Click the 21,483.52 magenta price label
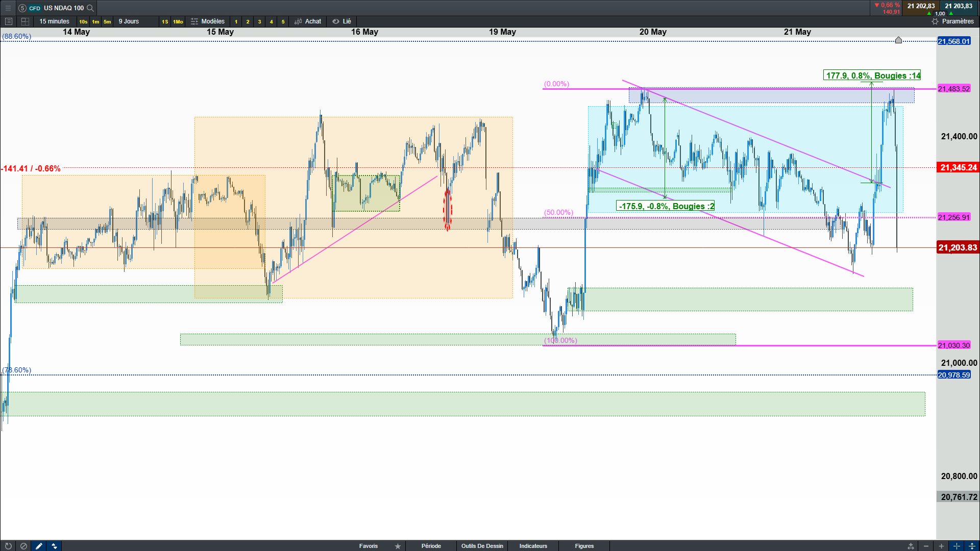Viewport: 980px width, 551px height. (x=953, y=89)
